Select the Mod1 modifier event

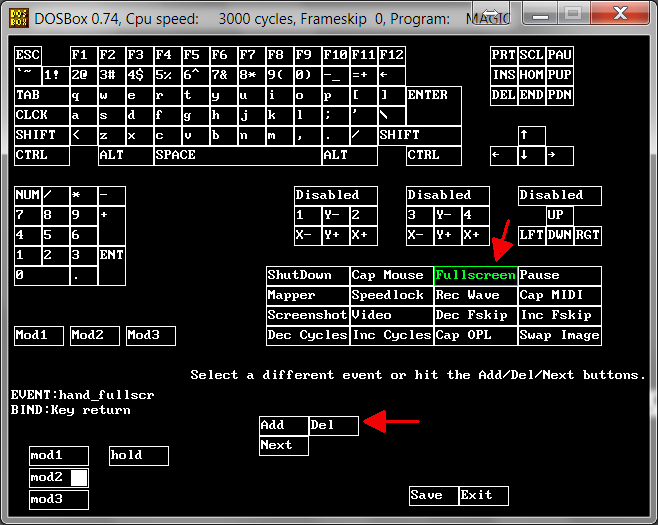click(39, 336)
